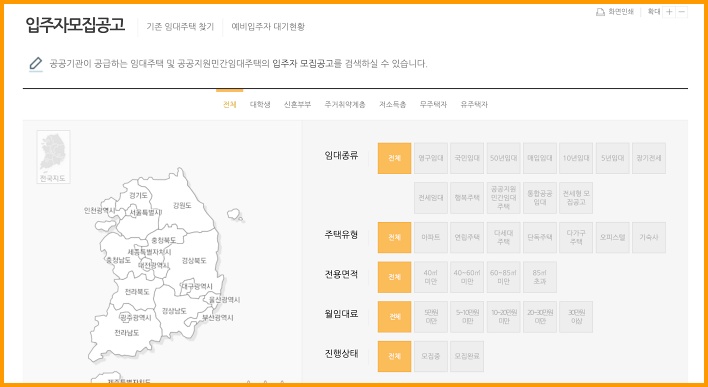Open the 전국지도 nationwide map thumbnail

pyautogui.click(x=53, y=157)
